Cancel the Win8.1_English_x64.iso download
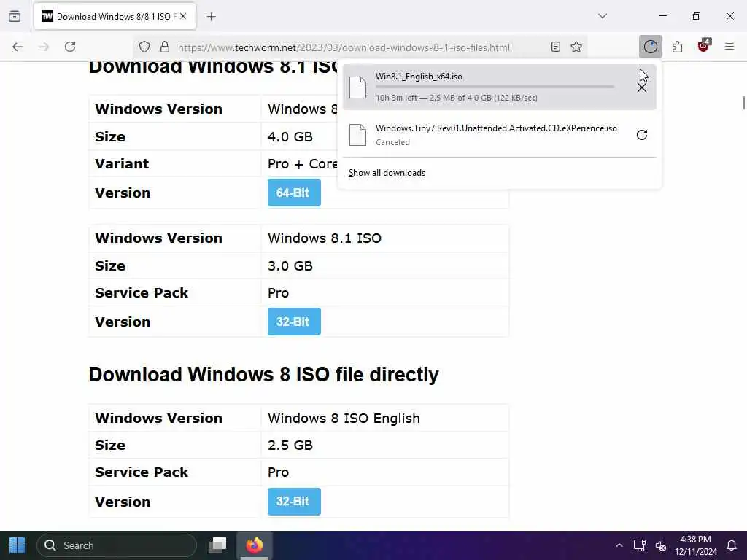Viewport: 747px width, 560px height. [x=642, y=87]
